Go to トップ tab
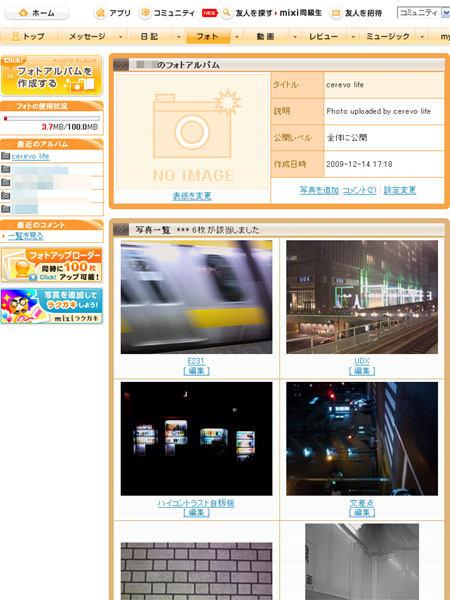This screenshot has height=600, width=450. [x=29, y=37]
